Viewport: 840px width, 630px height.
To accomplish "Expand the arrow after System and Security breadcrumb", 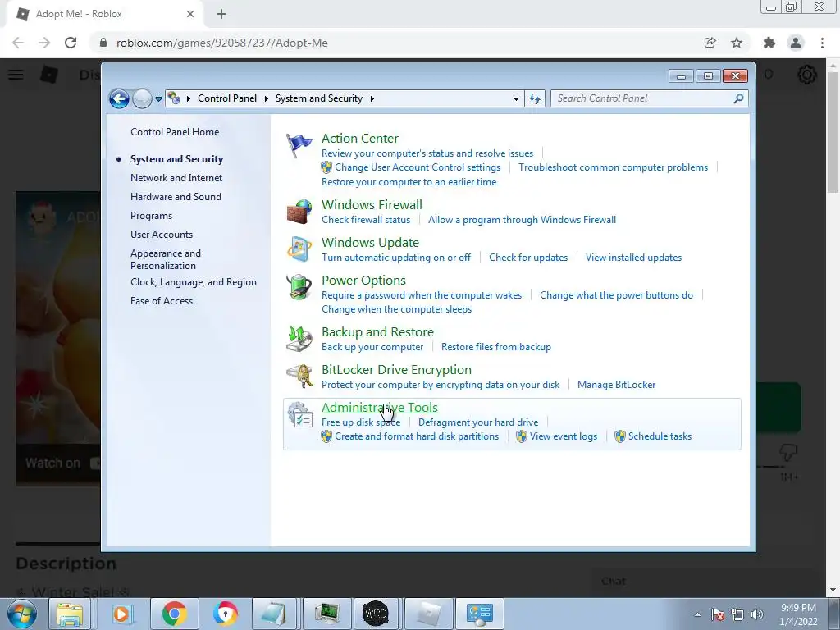I will tap(372, 98).
